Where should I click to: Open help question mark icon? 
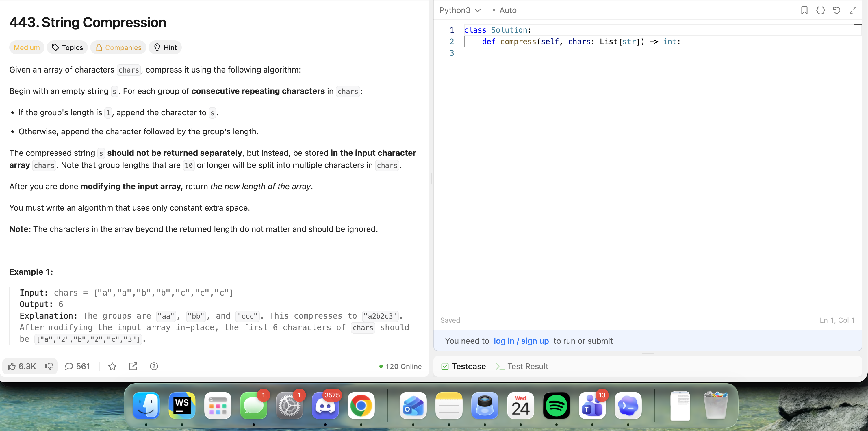154,366
